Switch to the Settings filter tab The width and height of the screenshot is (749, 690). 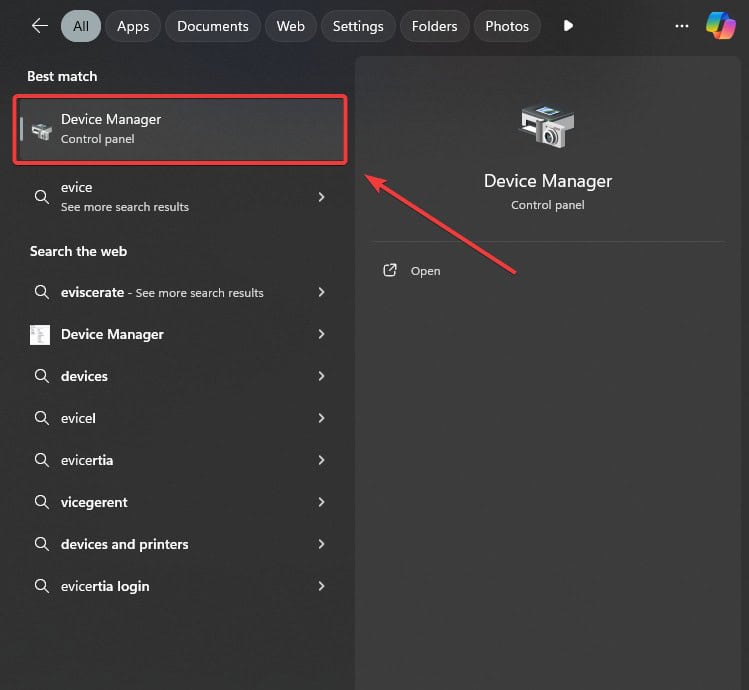[x=358, y=26]
